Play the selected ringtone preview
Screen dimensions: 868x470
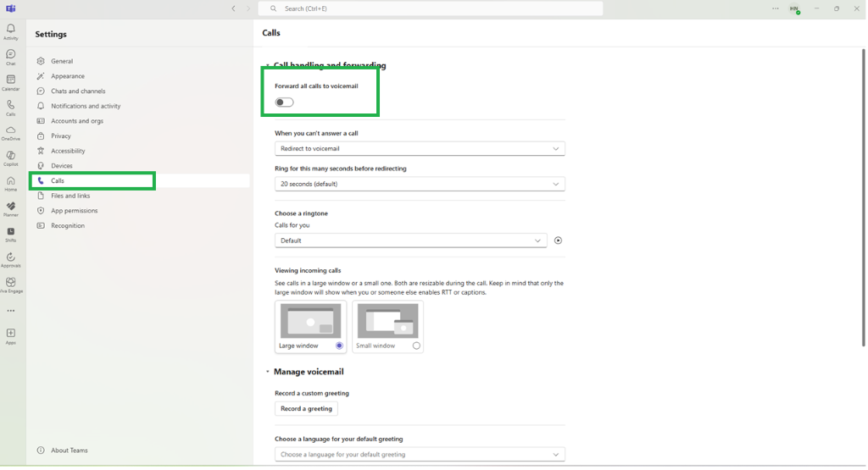click(558, 241)
